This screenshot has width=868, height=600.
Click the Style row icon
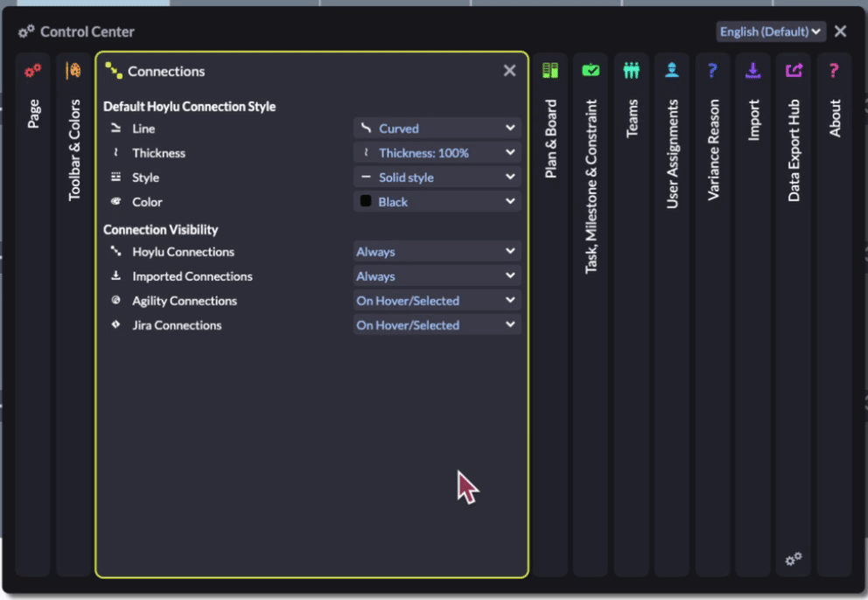[x=115, y=178]
